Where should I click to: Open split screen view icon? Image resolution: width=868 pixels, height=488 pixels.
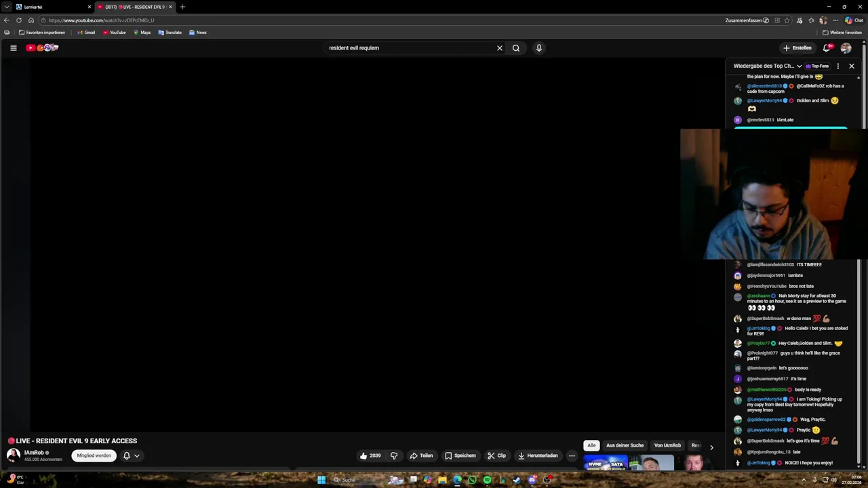click(777, 20)
